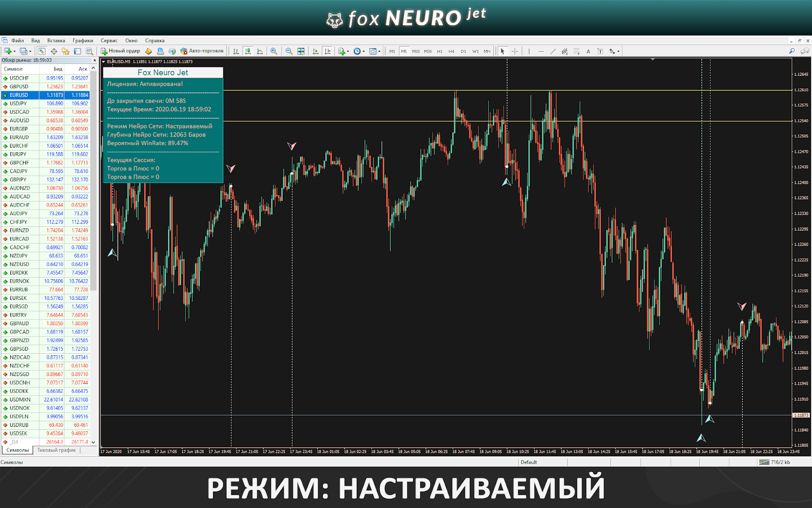This screenshot has width=812, height=508.
Task: Tile chart windows icon
Action: [301, 51]
